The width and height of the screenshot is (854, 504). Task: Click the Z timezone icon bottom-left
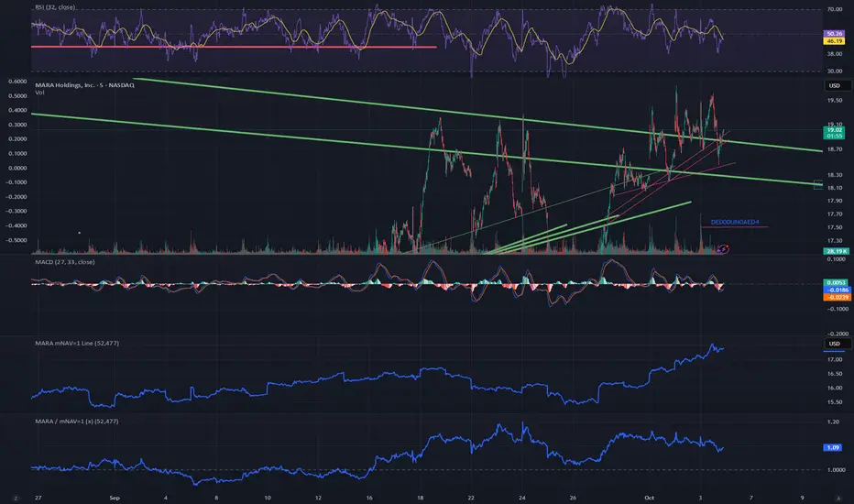pos(16,498)
